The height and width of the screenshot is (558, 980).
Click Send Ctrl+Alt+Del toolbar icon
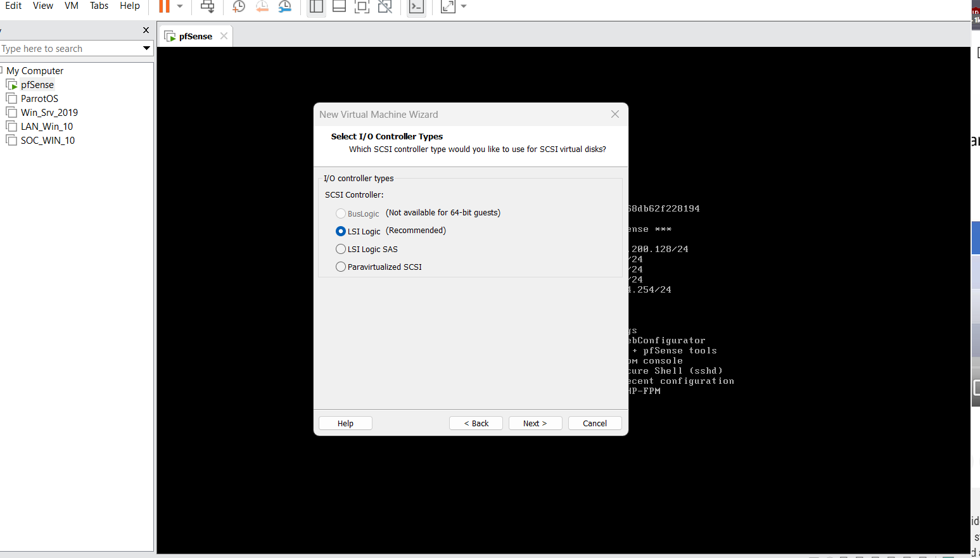click(207, 6)
